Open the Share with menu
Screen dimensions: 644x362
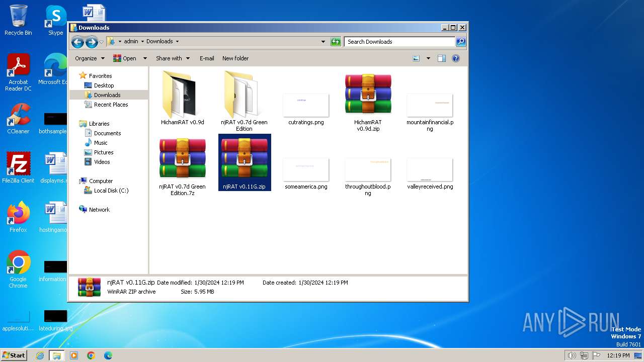click(173, 58)
